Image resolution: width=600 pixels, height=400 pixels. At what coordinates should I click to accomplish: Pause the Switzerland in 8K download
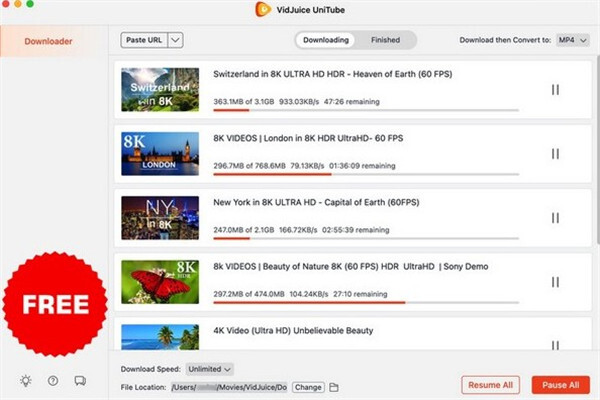(x=555, y=90)
